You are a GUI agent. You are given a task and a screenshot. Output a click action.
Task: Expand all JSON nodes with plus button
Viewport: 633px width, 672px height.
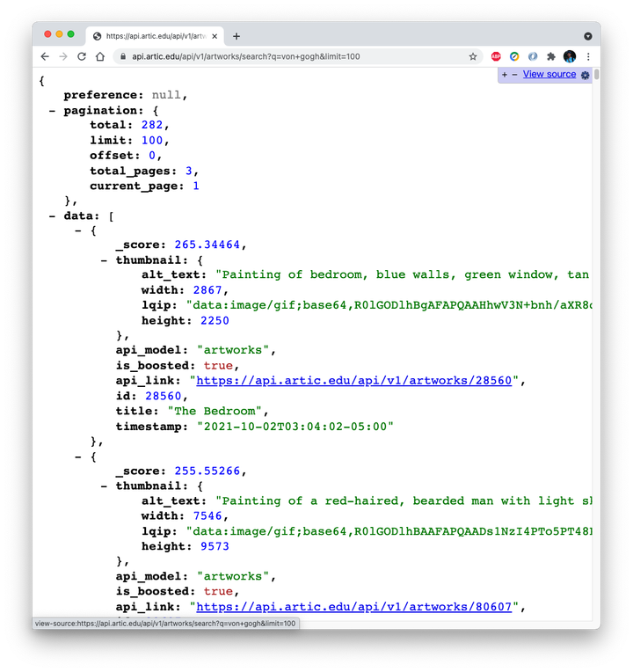(505, 75)
